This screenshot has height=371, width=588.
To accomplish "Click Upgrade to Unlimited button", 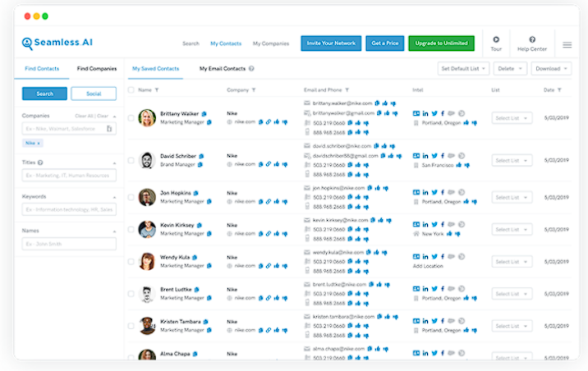I will (x=441, y=44).
